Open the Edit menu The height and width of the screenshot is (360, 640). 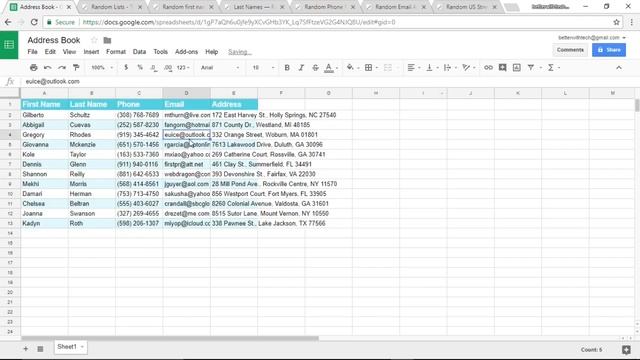click(x=50, y=52)
